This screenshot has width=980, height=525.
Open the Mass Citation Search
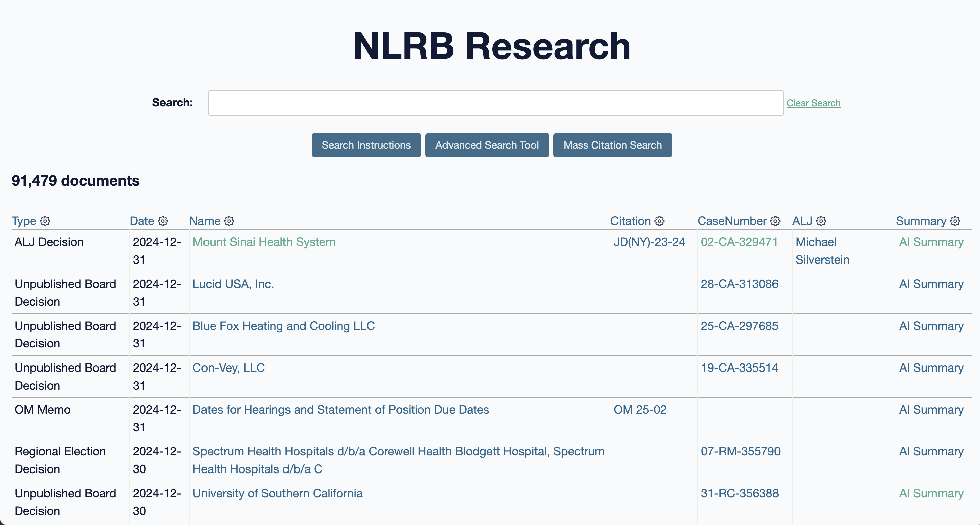(612, 145)
